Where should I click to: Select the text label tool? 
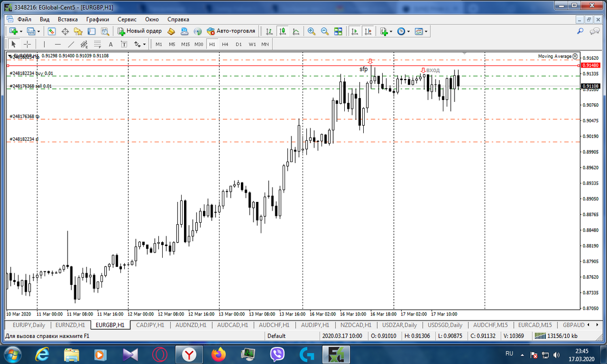124,44
